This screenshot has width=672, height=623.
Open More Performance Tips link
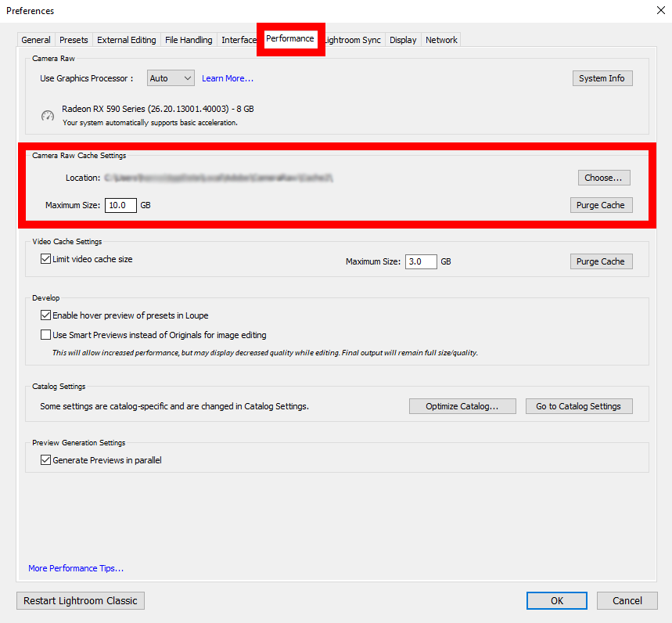click(76, 568)
